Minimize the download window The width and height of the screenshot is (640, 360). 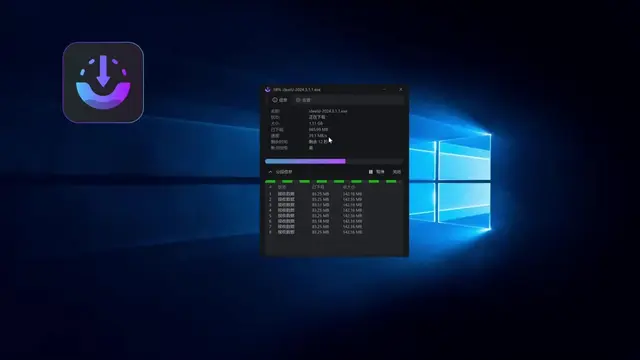[384, 89]
